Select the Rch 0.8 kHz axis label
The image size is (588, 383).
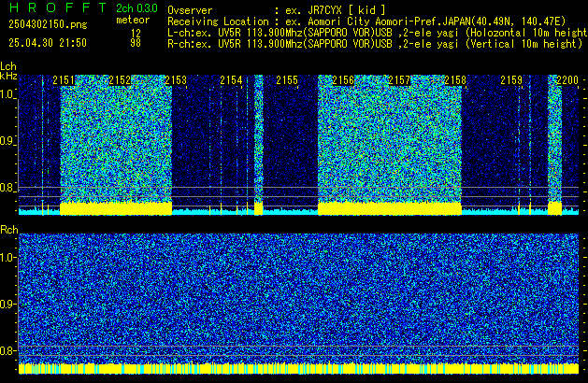[7, 350]
